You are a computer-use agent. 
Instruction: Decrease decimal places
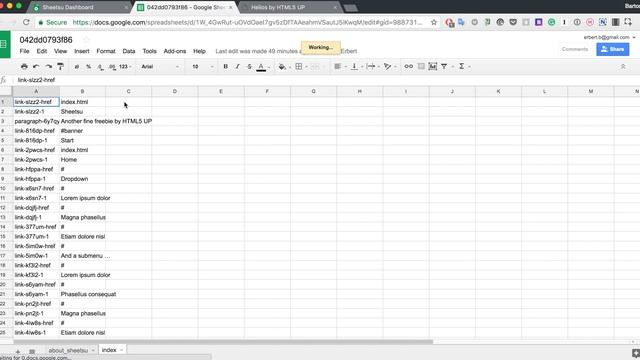click(100, 67)
